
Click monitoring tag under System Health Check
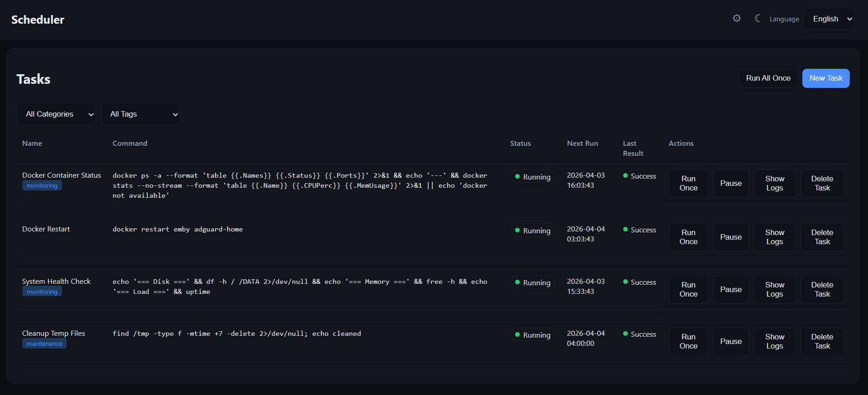pyautogui.click(x=42, y=292)
